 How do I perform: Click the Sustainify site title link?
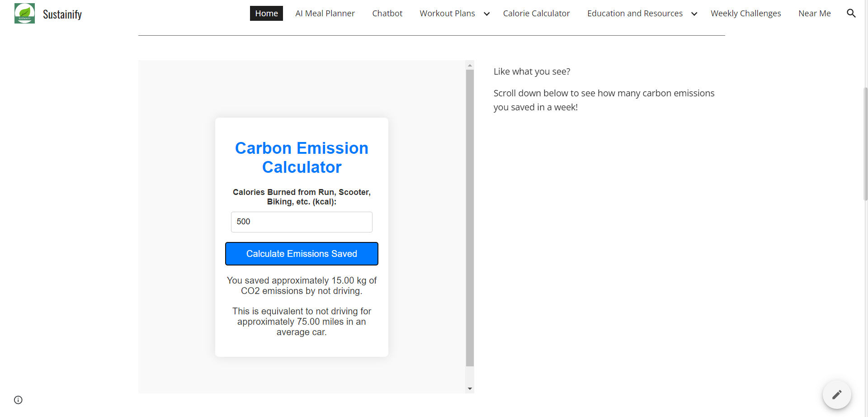[x=62, y=14]
